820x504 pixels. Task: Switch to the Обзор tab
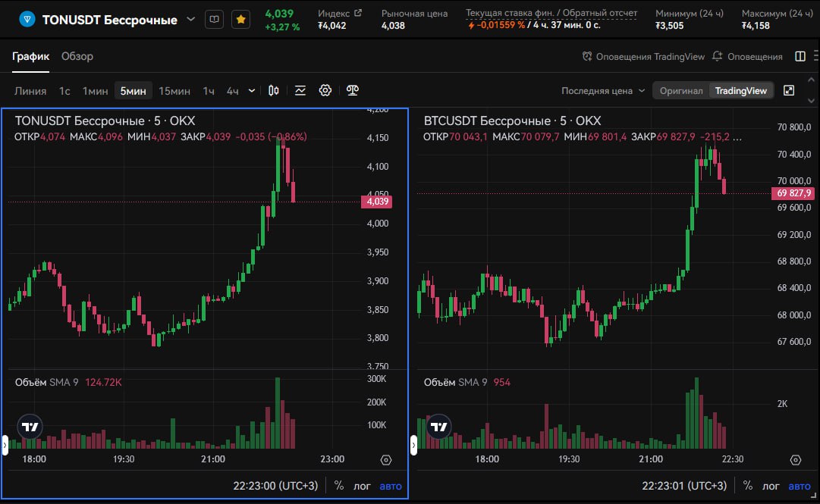click(77, 56)
